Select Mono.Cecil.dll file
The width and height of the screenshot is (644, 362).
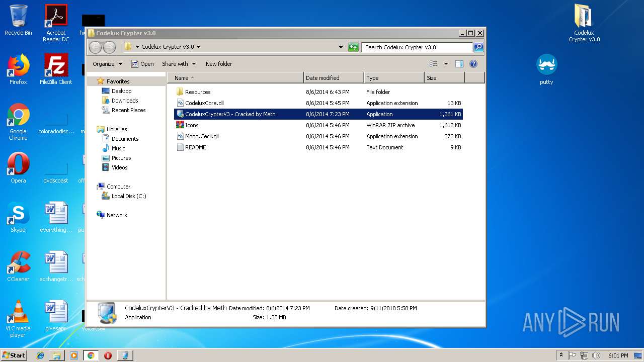pos(318,136)
